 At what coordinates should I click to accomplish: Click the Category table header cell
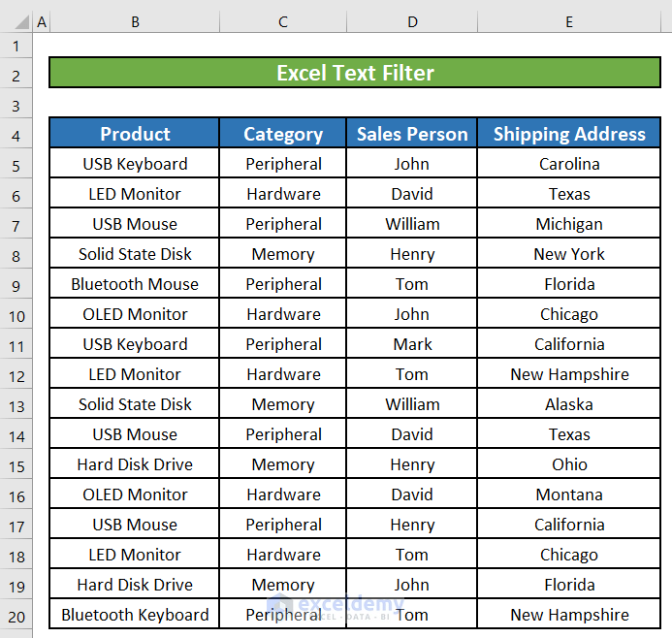tap(283, 134)
